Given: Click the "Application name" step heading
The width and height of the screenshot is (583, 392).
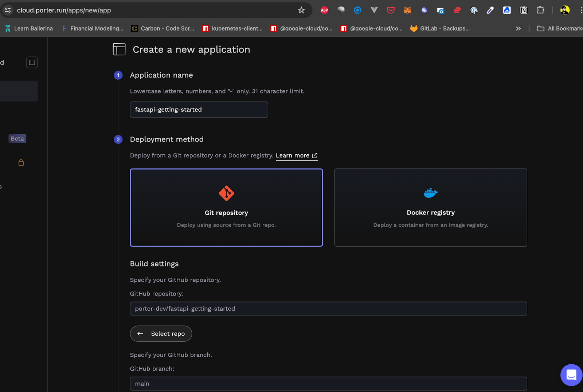Looking at the screenshot, I should click(161, 75).
